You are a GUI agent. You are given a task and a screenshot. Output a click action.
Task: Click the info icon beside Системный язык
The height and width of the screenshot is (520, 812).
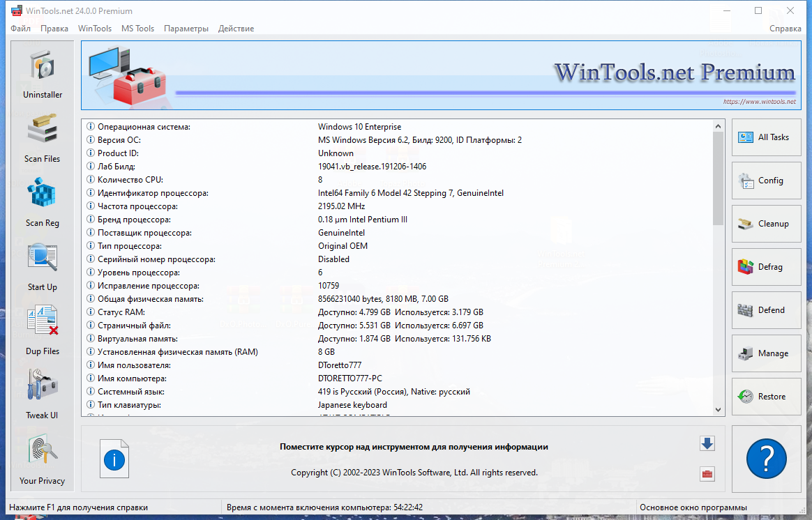coord(91,392)
